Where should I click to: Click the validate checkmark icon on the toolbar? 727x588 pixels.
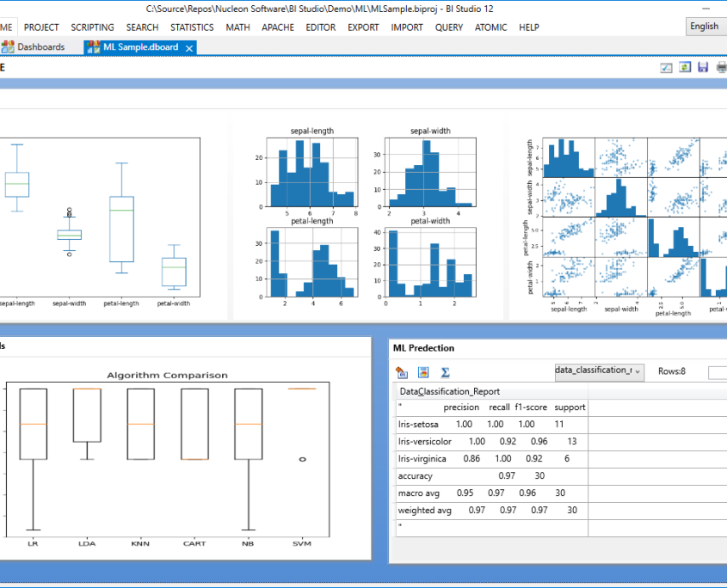click(x=666, y=67)
